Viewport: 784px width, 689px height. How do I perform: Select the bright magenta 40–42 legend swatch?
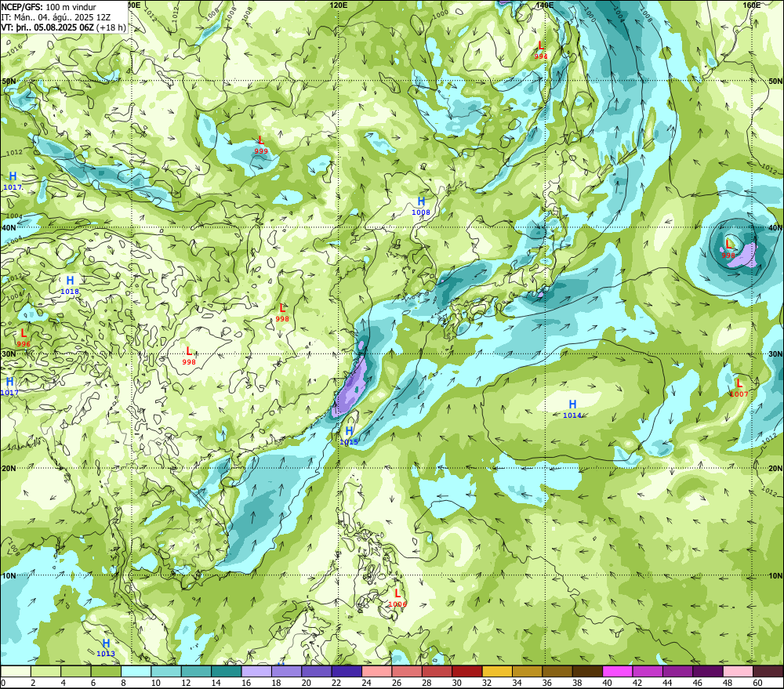point(618,671)
